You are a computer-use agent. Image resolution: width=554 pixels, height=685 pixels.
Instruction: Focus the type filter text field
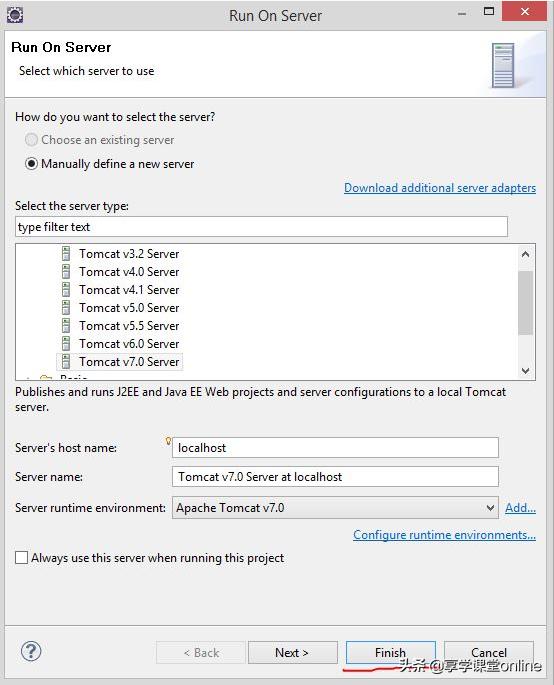(x=261, y=227)
